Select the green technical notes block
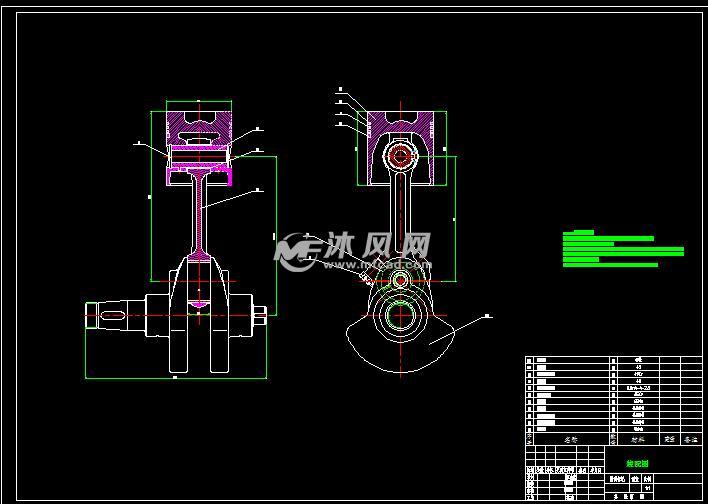This screenshot has height=504, width=708. (623, 249)
